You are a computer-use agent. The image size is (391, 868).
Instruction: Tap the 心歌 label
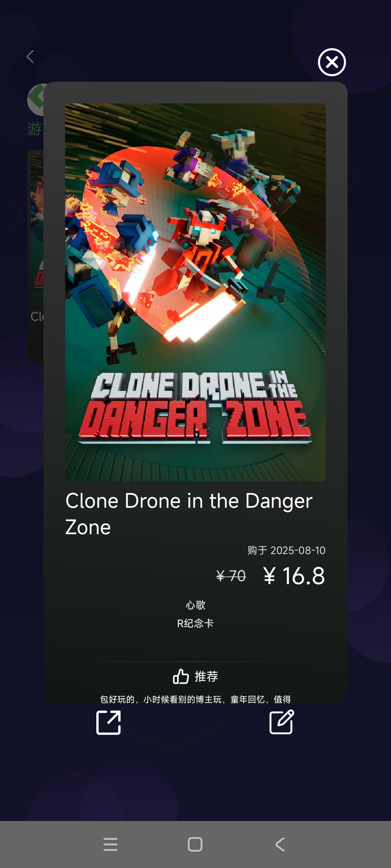point(195,605)
